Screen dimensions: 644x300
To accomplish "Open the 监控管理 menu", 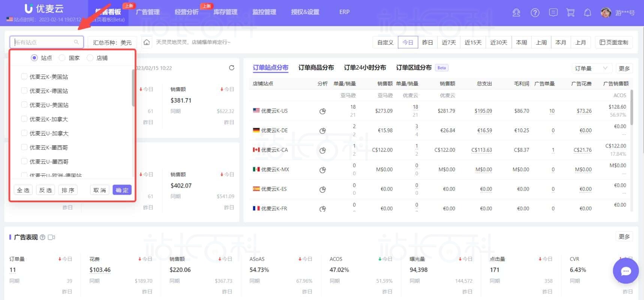I will [x=264, y=12].
